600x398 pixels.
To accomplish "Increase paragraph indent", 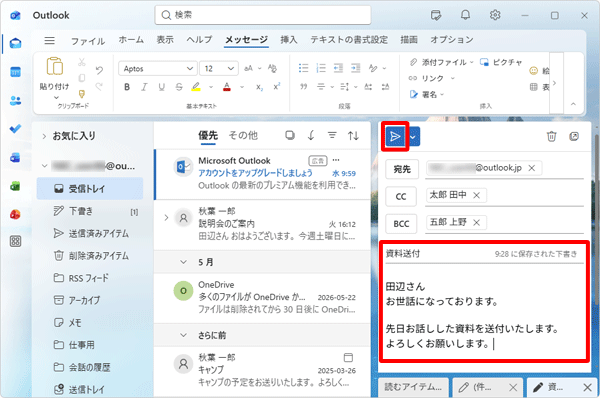I will tap(355, 69).
